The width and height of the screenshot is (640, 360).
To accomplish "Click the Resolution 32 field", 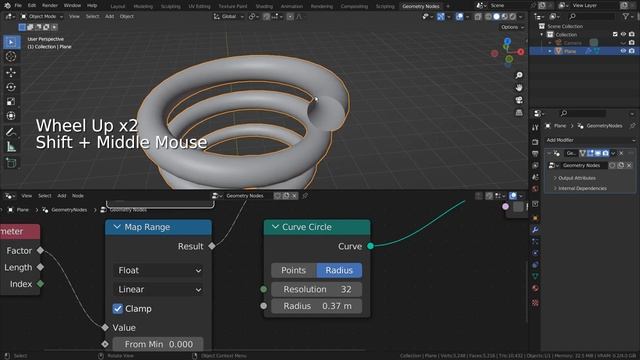I will 317,289.
